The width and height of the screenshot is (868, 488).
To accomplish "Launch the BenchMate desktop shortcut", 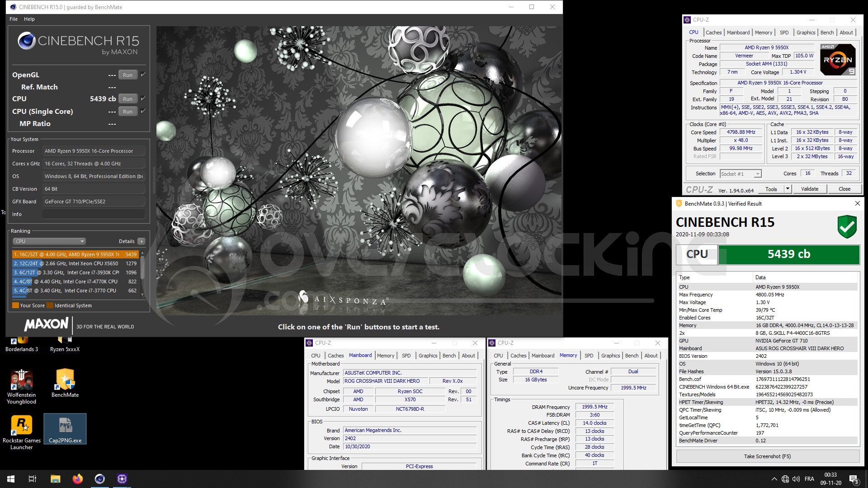I will coord(65,383).
